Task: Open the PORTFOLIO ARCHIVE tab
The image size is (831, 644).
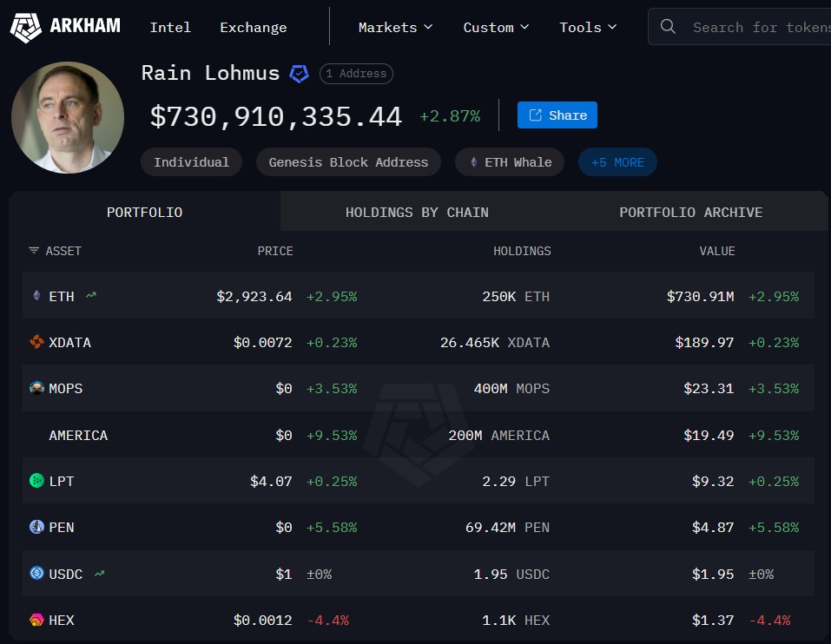Action: tap(691, 212)
